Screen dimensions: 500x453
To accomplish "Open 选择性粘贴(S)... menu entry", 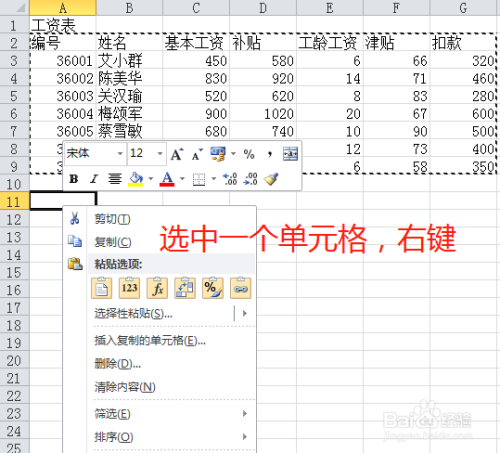I will [x=133, y=314].
